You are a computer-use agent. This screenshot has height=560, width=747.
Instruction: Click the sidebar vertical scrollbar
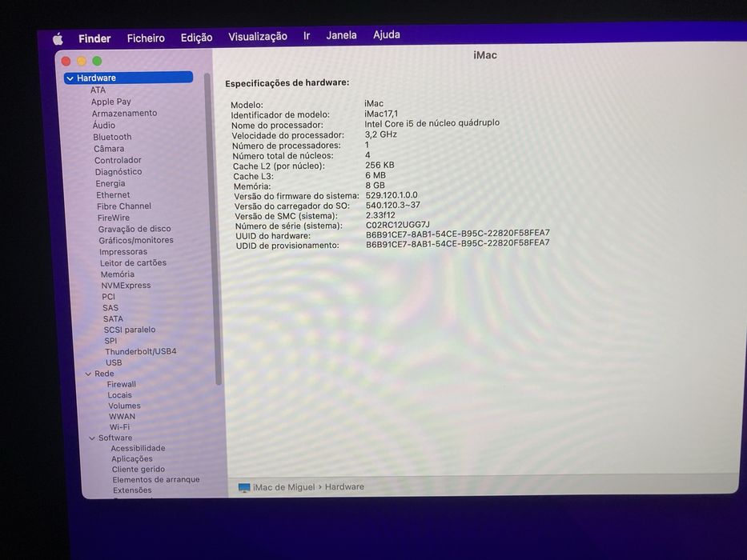[x=213, y=229]
